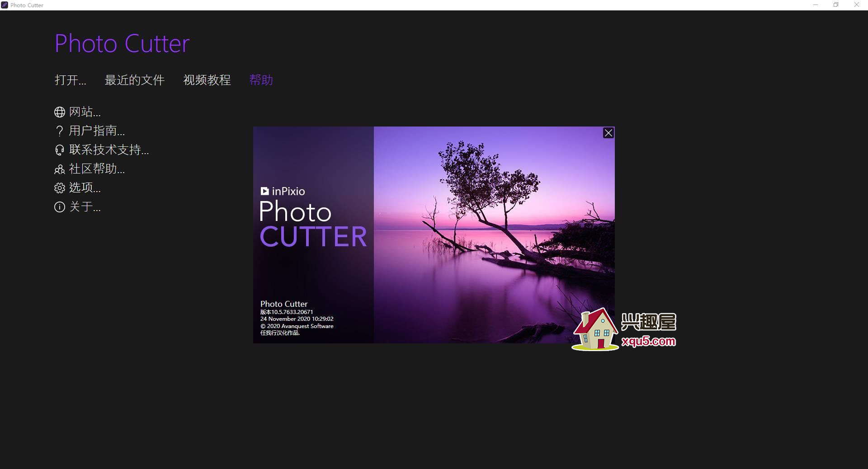
Task: Open the 视频教程 tab
Action: coord(207,80)
